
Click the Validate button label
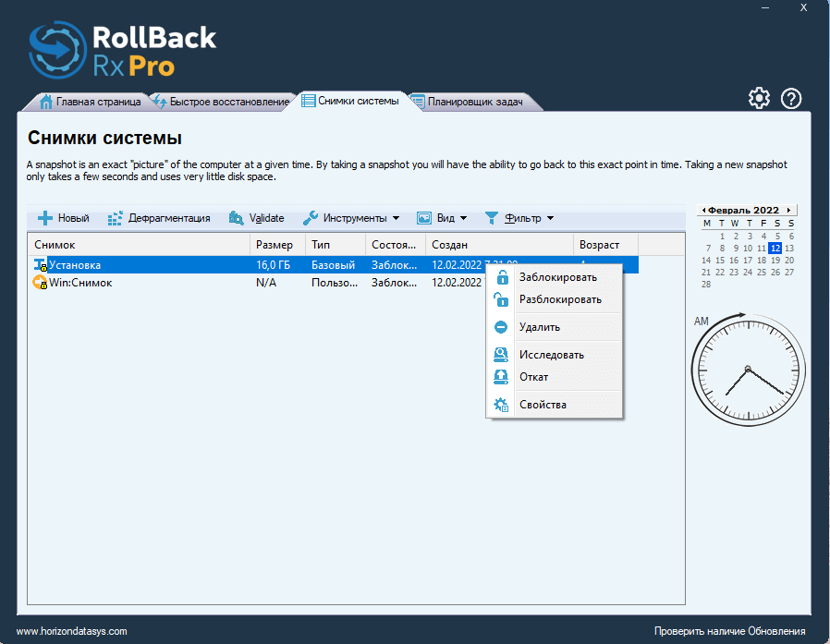point(266,218)
